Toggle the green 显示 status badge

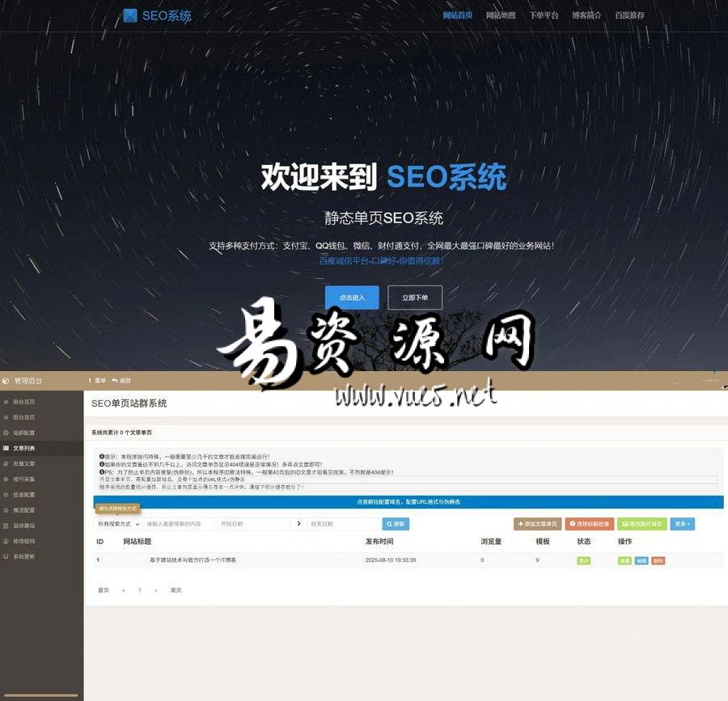583,560
